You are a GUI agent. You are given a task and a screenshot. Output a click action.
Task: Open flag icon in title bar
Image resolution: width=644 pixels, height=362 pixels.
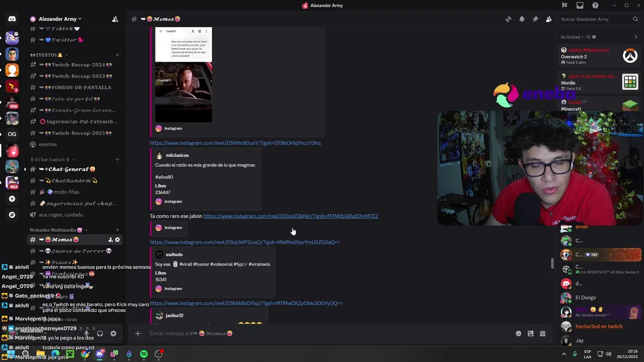[565, 6]
